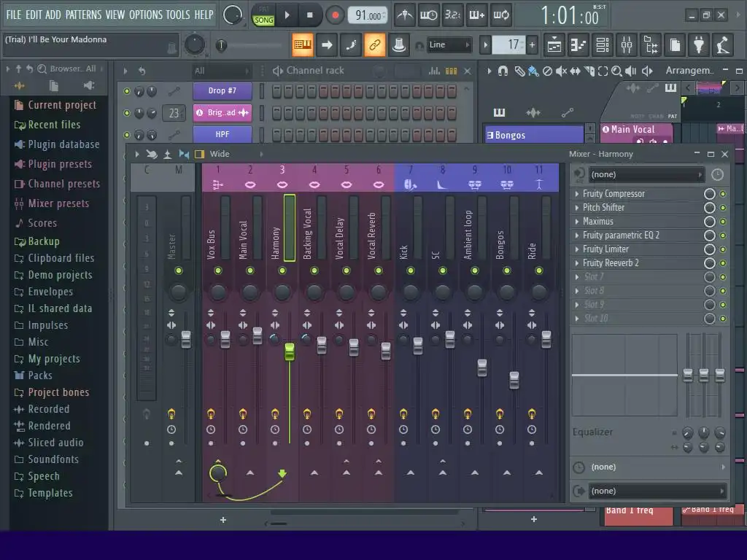747x560 pixels.
Task: Toggle Pitch Shifter slot enable LED
Action: coord(723,208)
